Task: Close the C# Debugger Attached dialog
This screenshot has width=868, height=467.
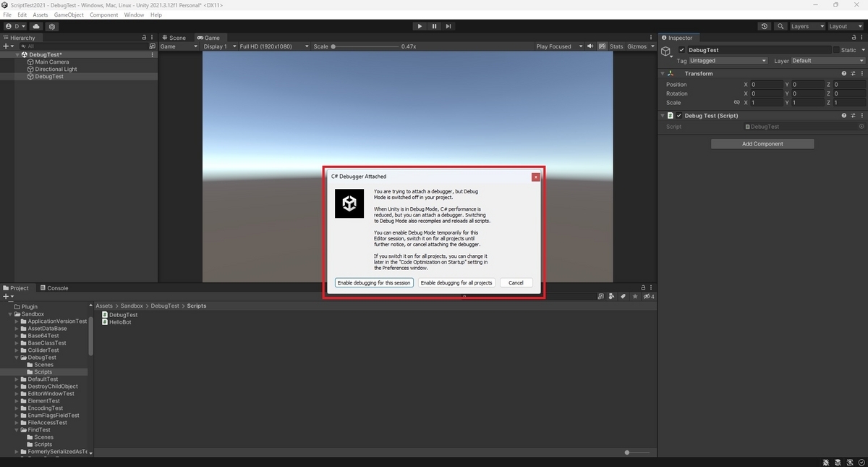Action: pos(535,177)
